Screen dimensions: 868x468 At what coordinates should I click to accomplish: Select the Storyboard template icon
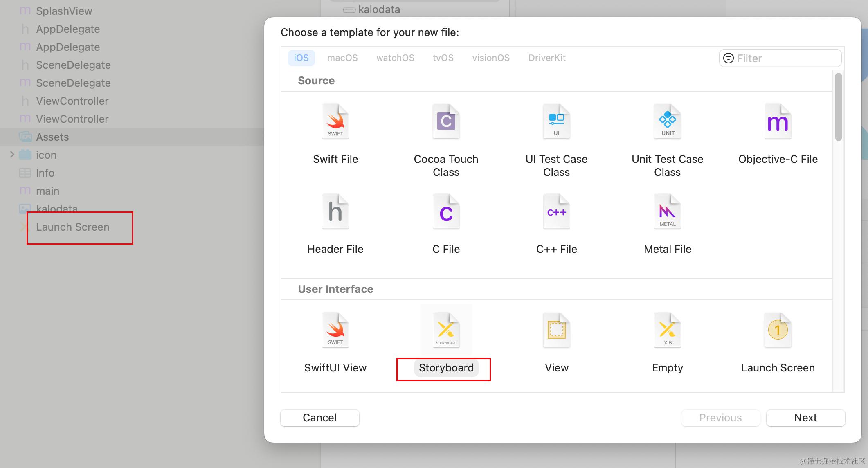point(446,331)
